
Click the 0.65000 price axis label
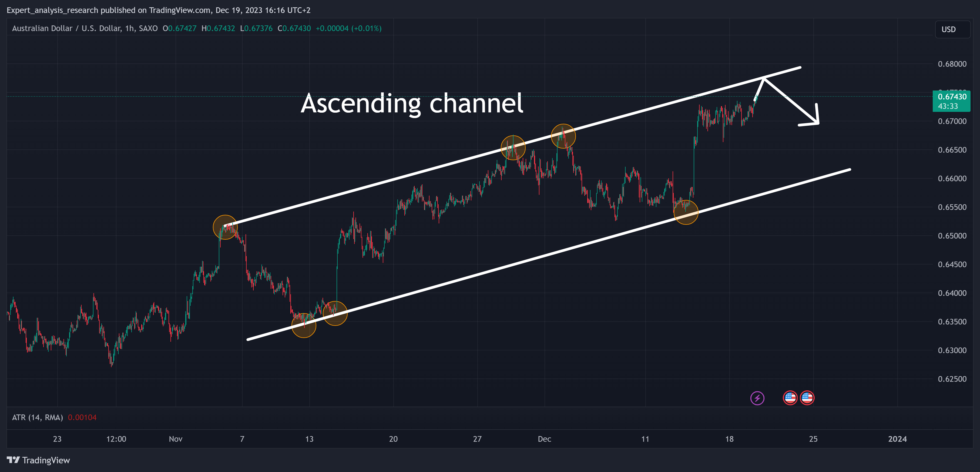click(952, 236)
